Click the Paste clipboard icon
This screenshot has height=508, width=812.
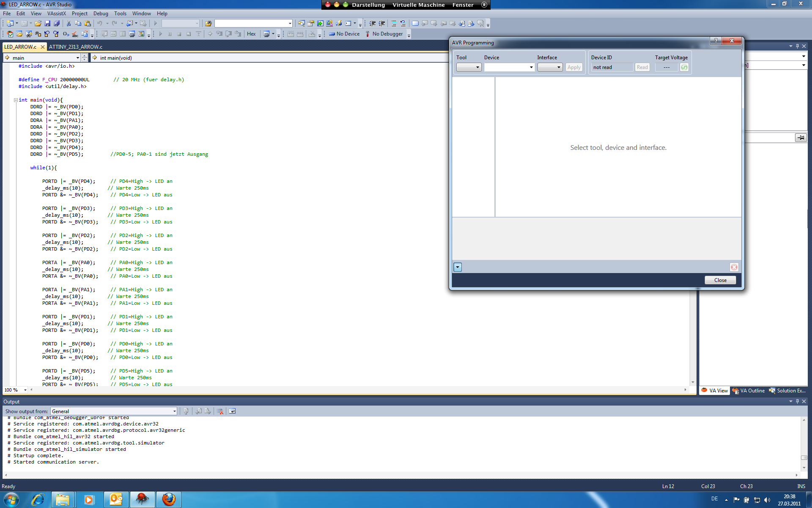click(88, 23)
